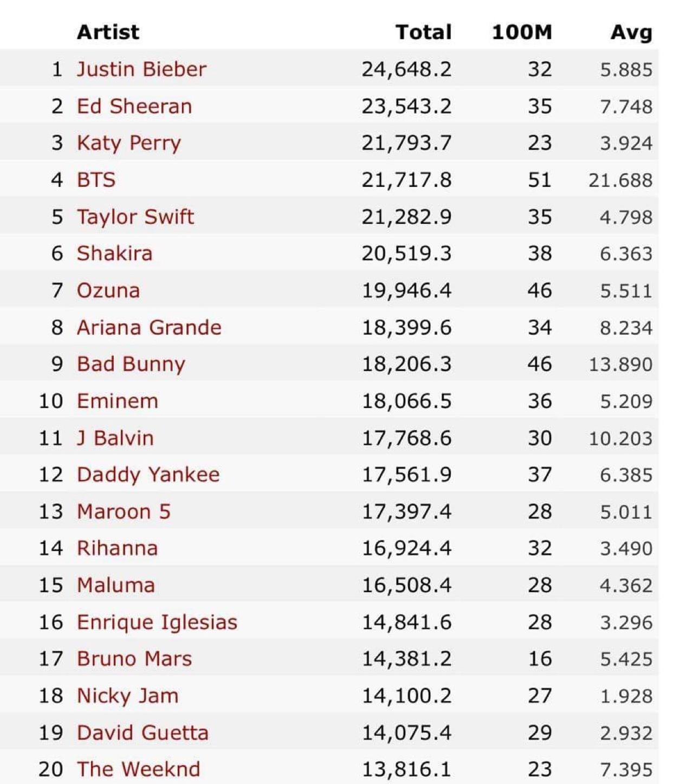673x784 pixels.
Task: Click on Shakira's name
Action: 115,254
